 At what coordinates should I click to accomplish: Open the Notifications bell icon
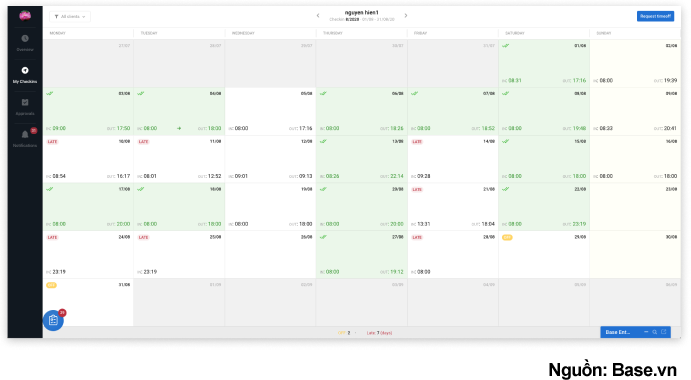[x=25, y=134]
